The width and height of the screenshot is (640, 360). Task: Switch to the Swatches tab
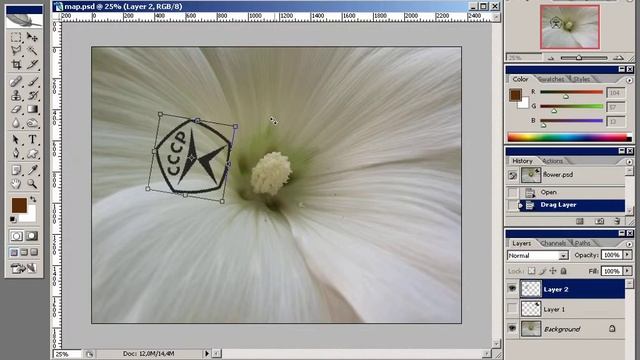pos(551,79)
